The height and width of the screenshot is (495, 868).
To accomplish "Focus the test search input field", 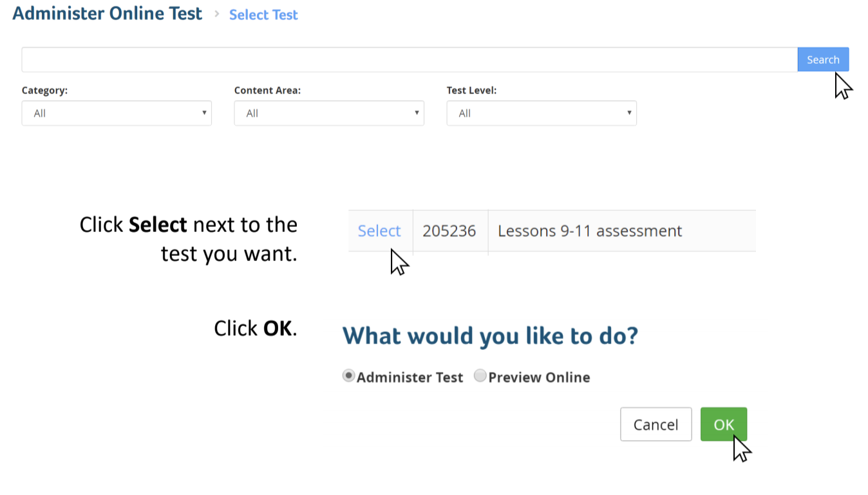I will tap(410, 59).
